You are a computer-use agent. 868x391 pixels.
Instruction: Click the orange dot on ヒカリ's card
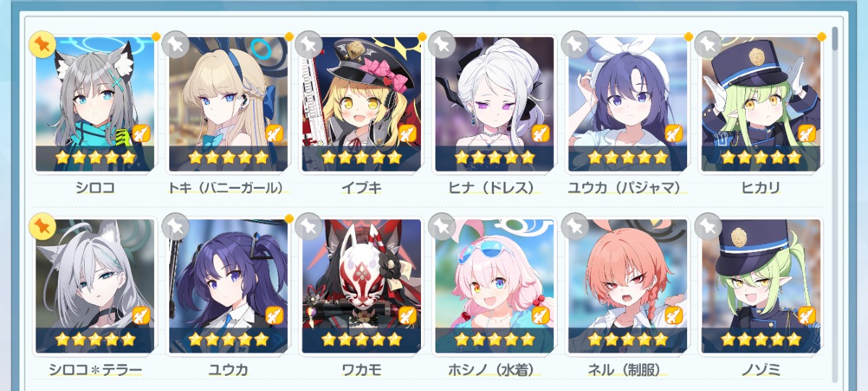821,36
